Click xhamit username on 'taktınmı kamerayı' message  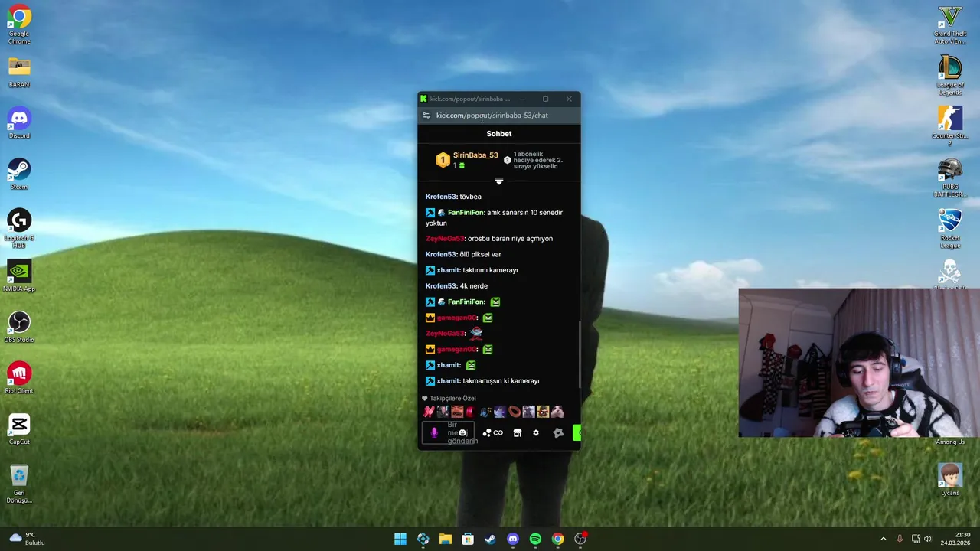pyautogui.click(x=448, y=270)
